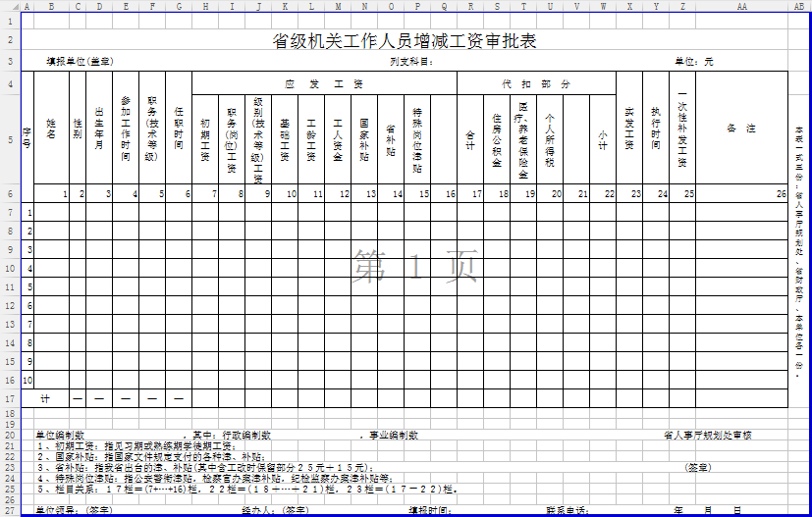Select the 代扣部分 merged header cell
Screen dimensions: 812x517
click(535, 83)
